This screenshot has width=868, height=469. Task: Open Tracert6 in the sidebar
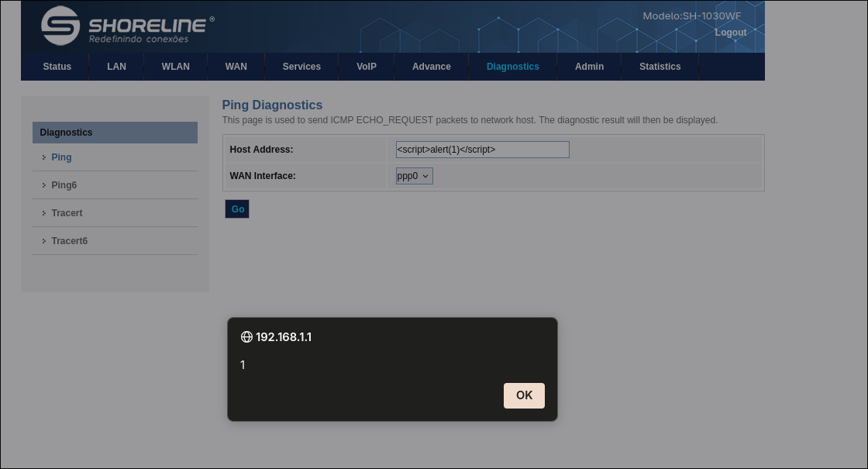pos(69,241)
